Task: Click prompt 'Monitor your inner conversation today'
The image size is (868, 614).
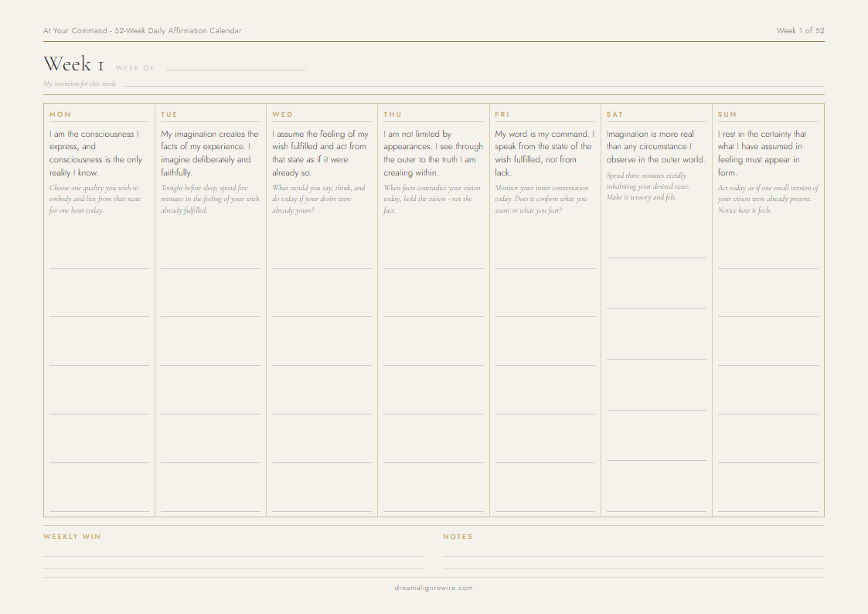Action: pos(542,200)
